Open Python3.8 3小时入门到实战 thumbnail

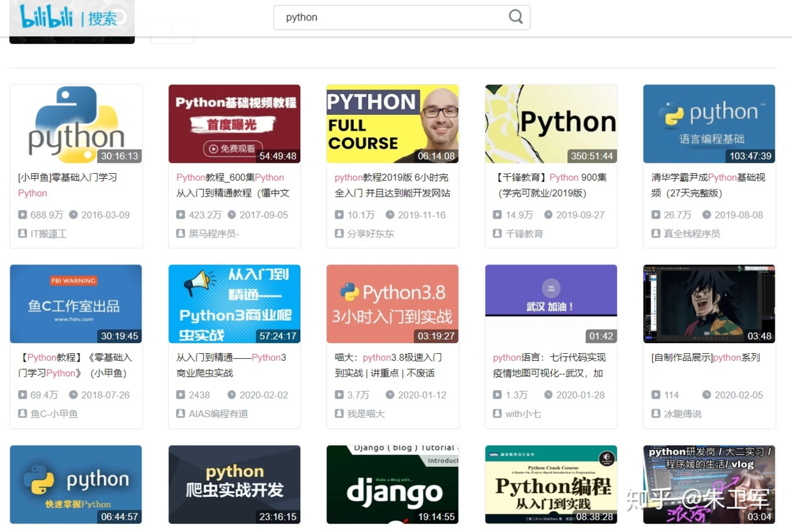[x=392, y=304]
